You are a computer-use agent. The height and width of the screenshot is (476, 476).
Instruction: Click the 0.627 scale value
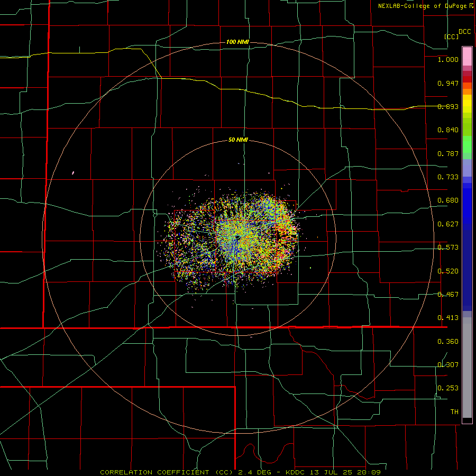click(x=448, y=224)
